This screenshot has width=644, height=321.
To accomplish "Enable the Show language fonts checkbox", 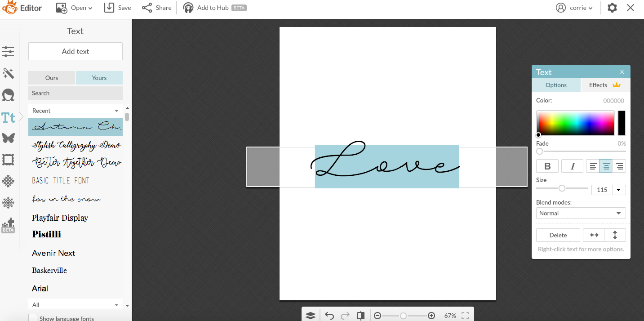I will [32, 318].
